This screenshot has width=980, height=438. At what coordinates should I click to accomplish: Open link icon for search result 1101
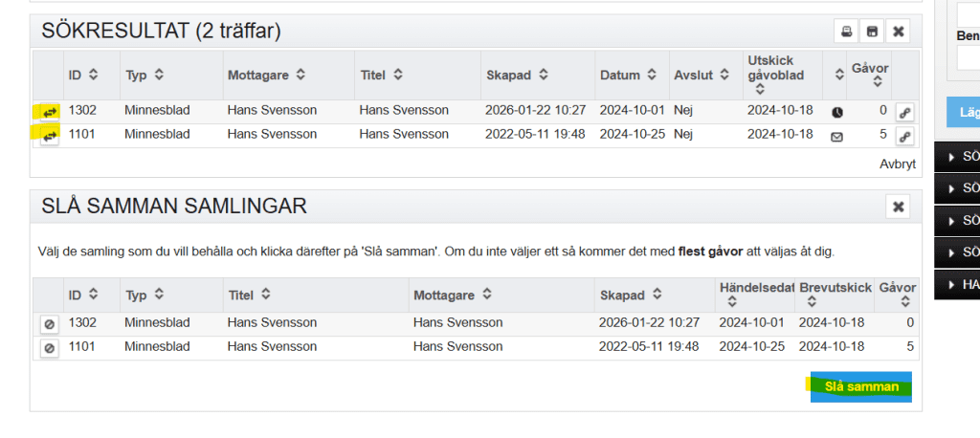pyautogui.click(x=905, y=136)
